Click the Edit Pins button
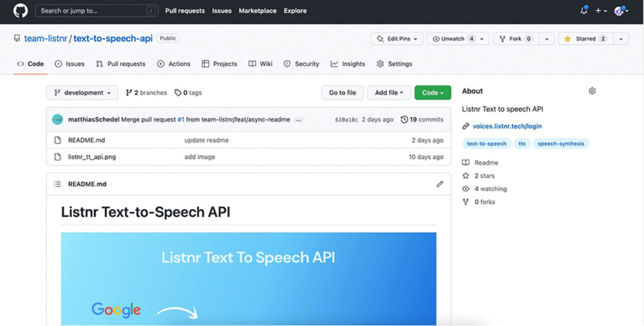644x326 pixels. coord(397,39)
